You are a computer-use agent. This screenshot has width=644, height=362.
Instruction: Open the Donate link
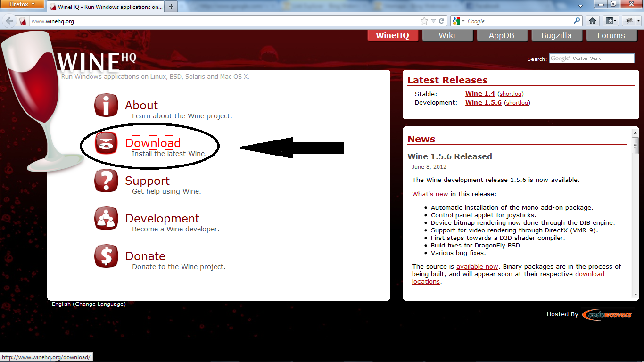pyautogui.click(x=145, y=256)
